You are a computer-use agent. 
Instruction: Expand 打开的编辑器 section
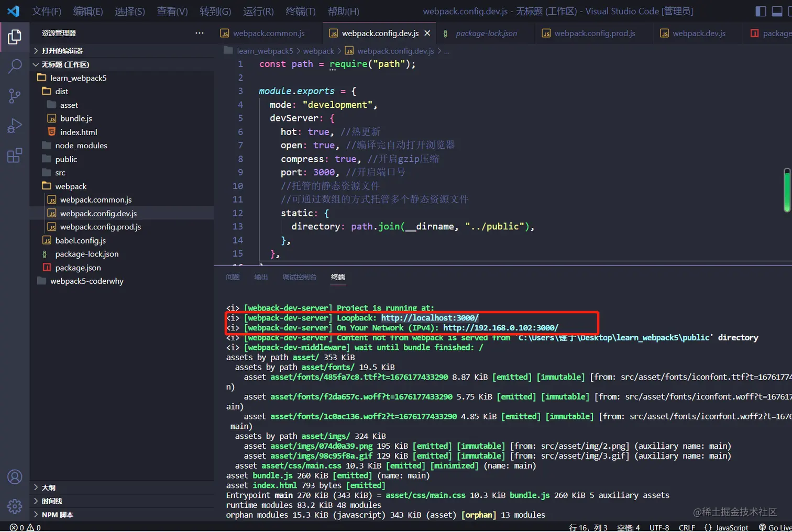tap(122, 51)
